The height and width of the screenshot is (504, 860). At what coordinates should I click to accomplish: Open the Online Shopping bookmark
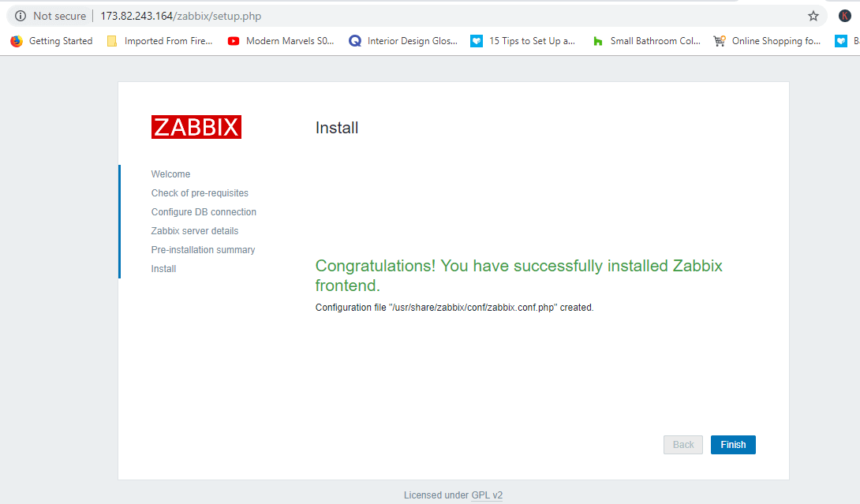point(768,41)
